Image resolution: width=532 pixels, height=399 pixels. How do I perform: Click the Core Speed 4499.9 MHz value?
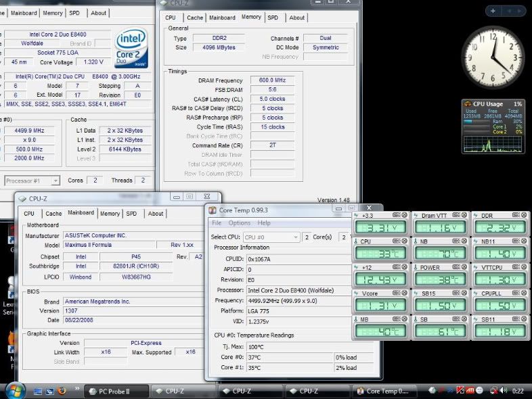pyautogui.click(x=29, y=131)
